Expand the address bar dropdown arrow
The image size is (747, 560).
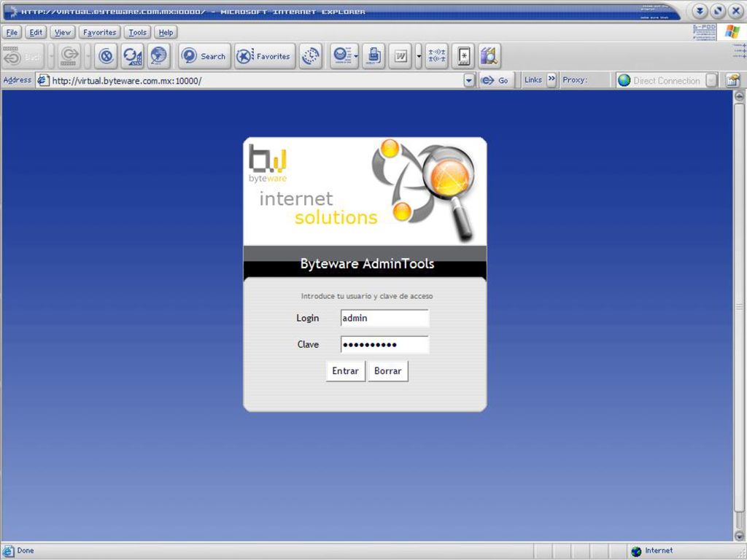tap(469, 80)
